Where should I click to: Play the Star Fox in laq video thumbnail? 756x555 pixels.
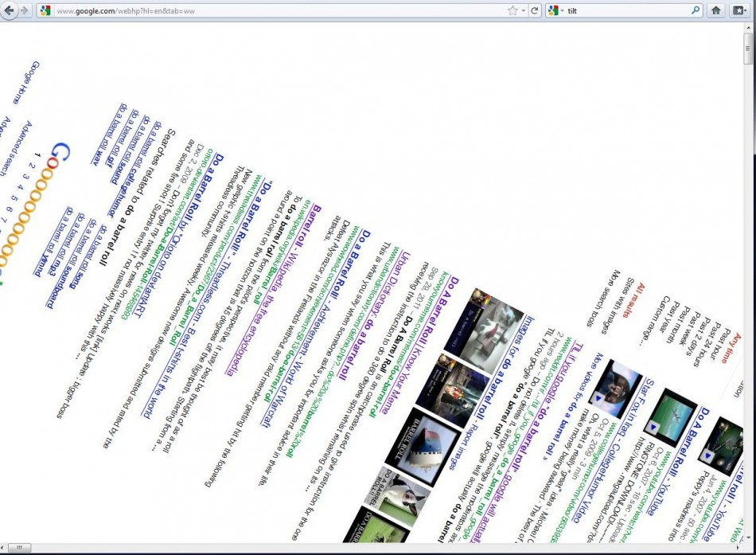coord(616,389)
